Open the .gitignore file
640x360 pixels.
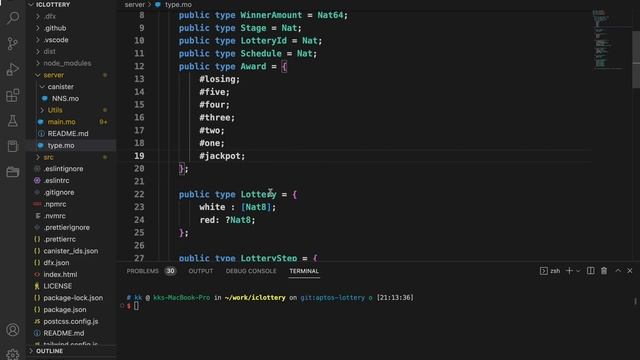point(59,192)
